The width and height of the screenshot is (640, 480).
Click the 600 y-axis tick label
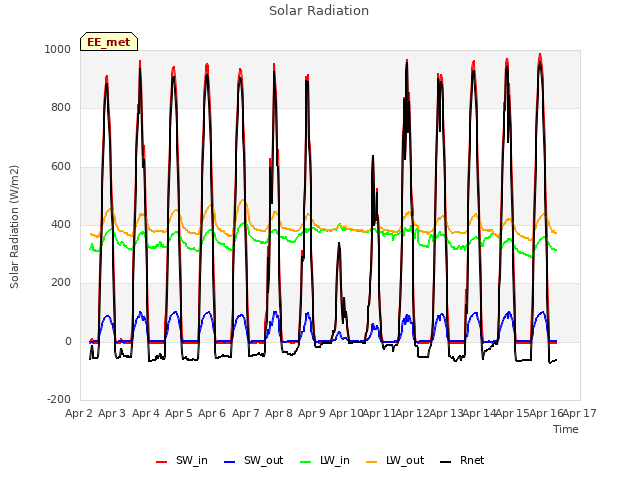click(x=61, y=167)
